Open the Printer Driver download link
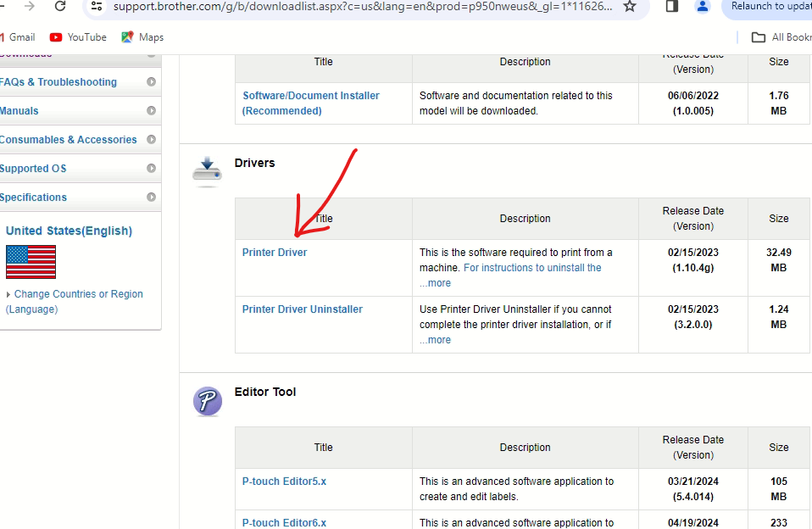The image size is (812, 529). point(275,253)
